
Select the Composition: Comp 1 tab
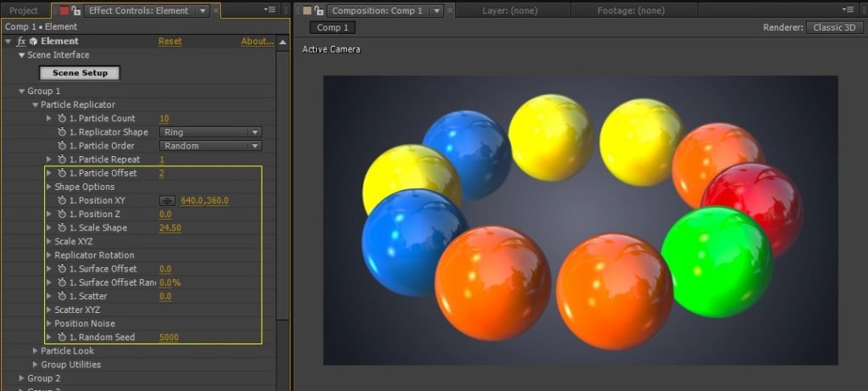point(377,10)
